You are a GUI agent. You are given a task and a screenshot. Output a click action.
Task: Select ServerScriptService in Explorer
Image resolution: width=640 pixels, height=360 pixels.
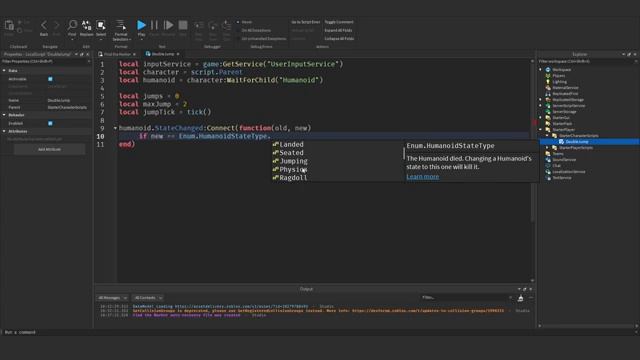569,106
